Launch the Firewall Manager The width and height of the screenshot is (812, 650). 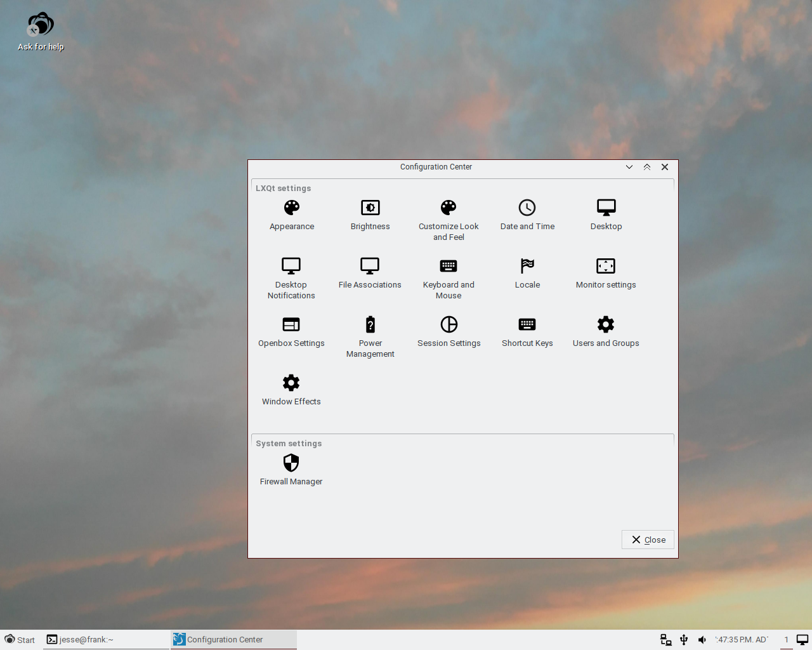291,471
